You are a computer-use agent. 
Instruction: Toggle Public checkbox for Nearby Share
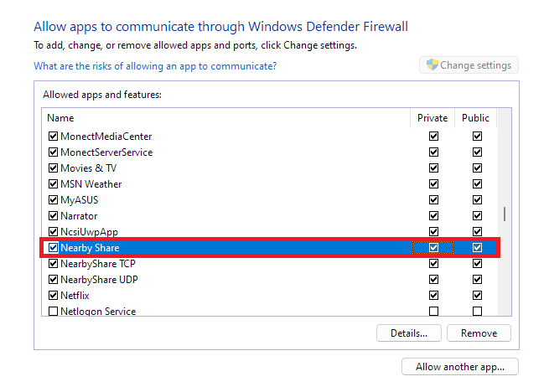pyautogui.click(x=477, y=248)
